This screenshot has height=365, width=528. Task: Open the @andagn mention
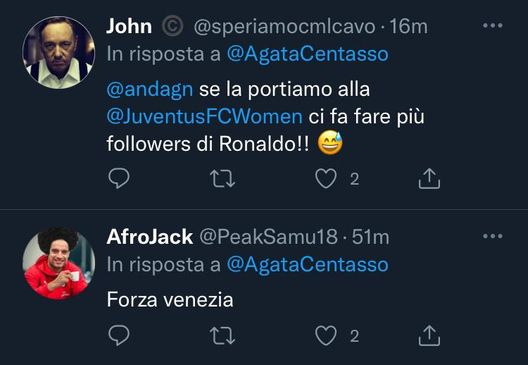[150, 90]
